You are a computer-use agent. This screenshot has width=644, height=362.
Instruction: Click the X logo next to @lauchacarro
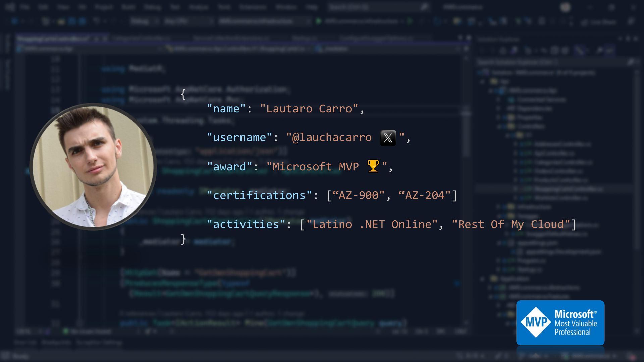tap(388, 138)
